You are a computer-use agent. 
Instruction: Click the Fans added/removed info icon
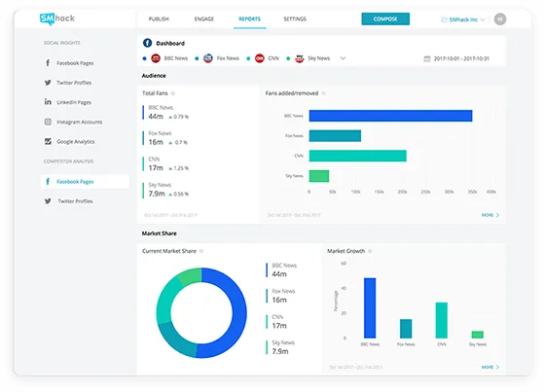coord(323,93)
